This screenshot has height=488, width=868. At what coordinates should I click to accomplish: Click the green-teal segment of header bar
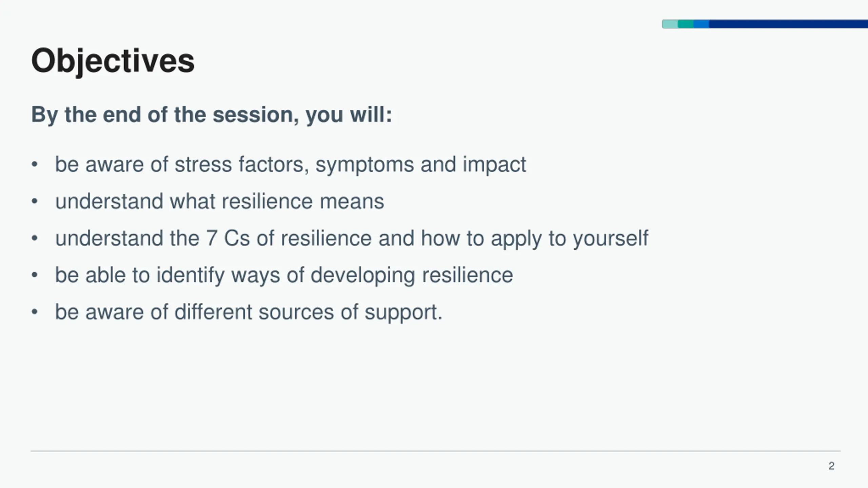point(686,24)
